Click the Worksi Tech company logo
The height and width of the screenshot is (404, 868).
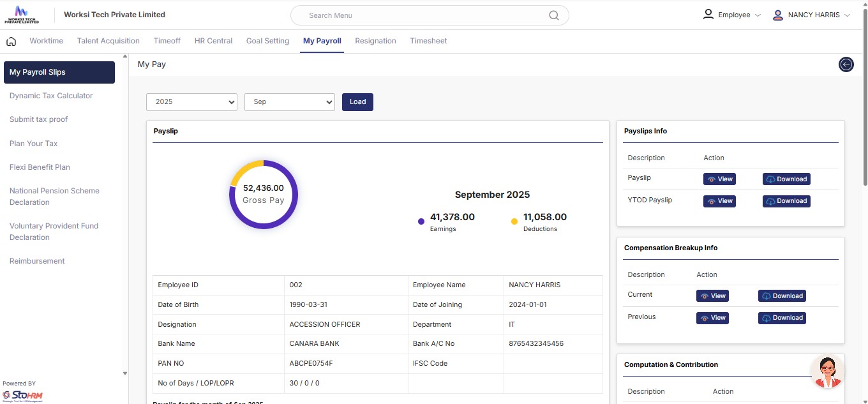pos(22,15)
